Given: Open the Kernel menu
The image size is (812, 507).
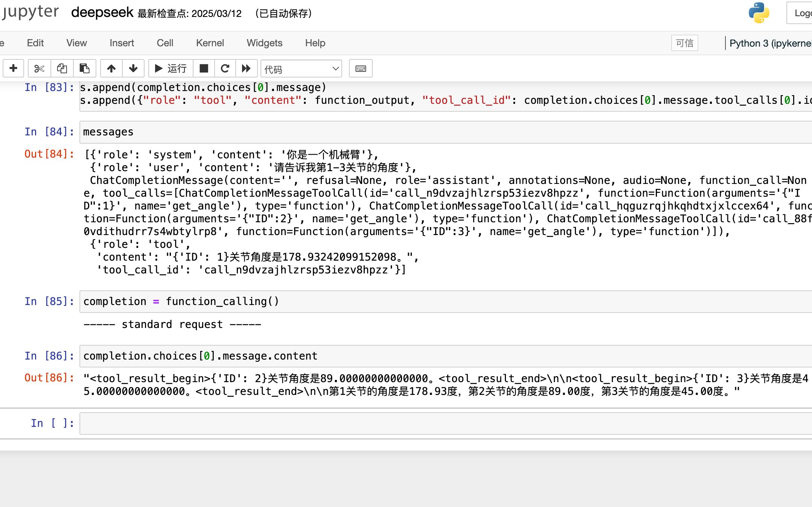Looking at the screenshot, I should coord(210,43).
